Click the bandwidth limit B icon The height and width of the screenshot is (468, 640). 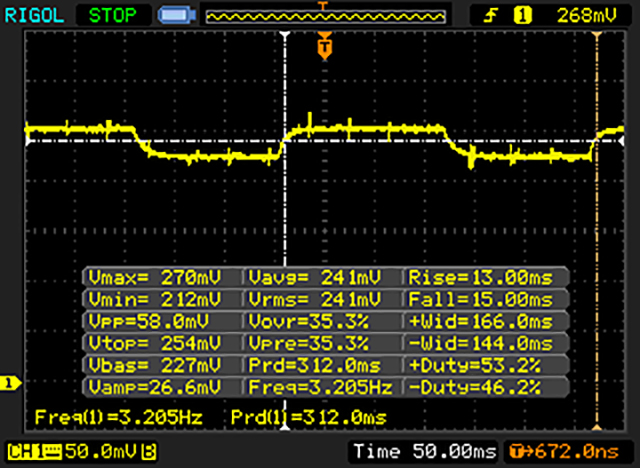(149, 452)
